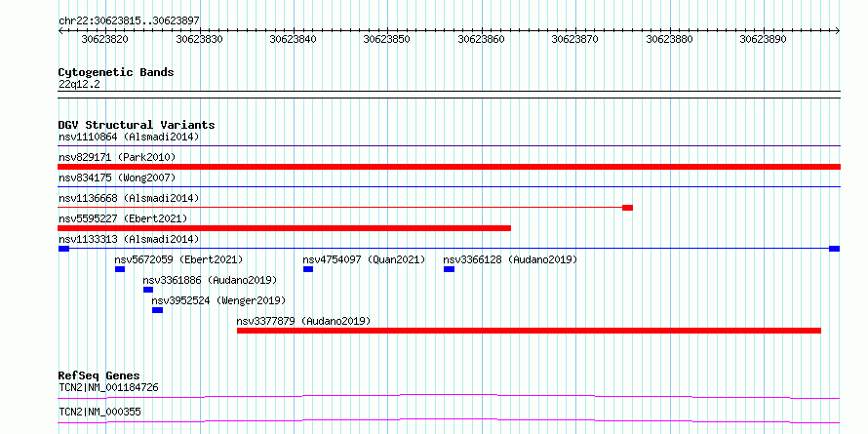Click the blue nsv4754097 marker
Image resolution: width=868 pixels, height=434 pixels.
click(308, 269)
